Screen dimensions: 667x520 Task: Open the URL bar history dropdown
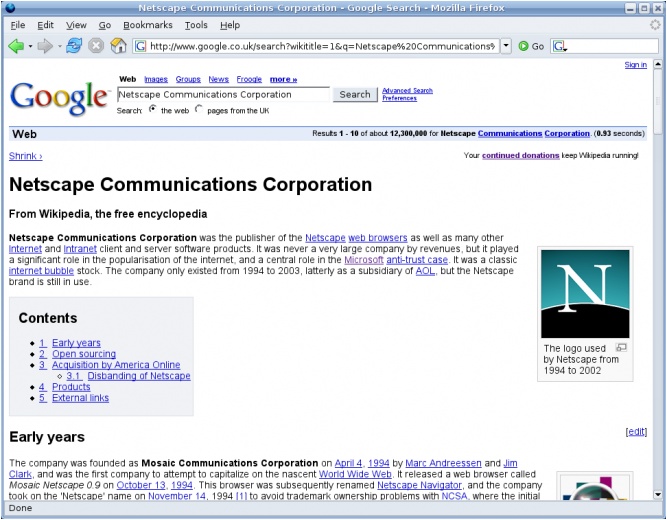[506, 46]
